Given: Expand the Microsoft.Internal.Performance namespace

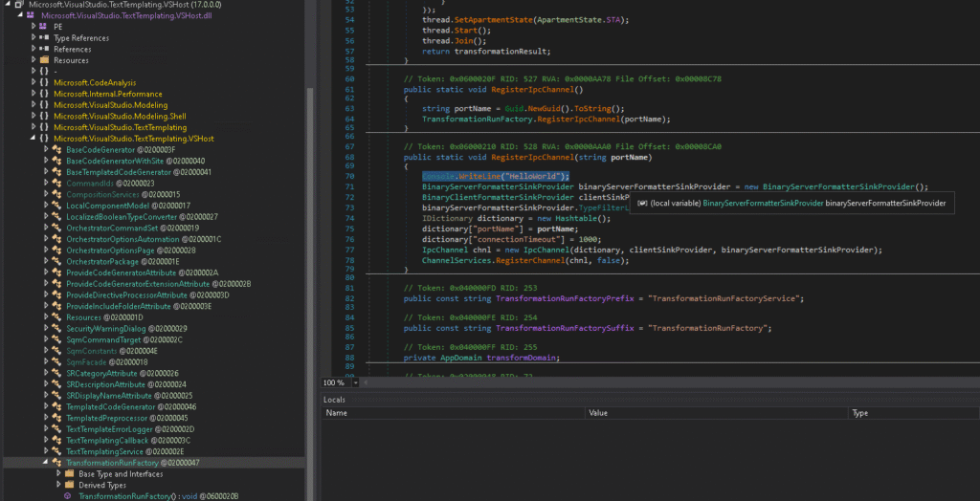Looking at the screenshot, I should coord(33,94).
